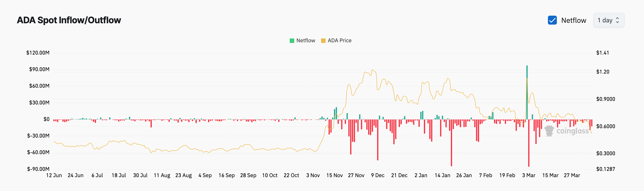Click the 27 Mar date label on x-axis
The width and height of the screenshot is (644, 191).
(572, 176)
